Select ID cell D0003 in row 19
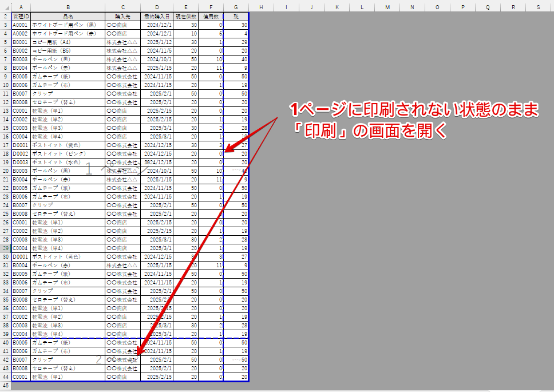The width and height of the screenshot is (554, 392). pyautogui.click(x=21, y=163)
